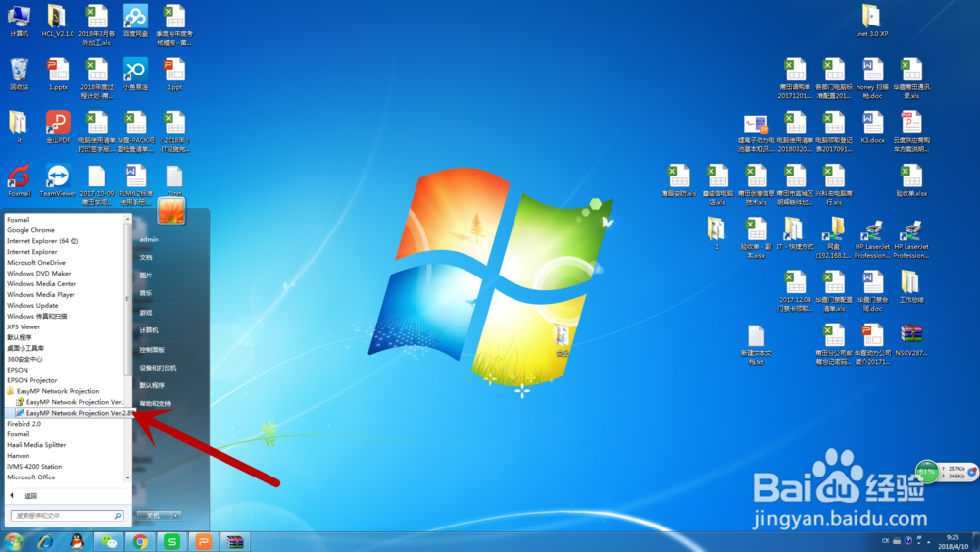Open the green WPS Spreadsheets taskbar icon
Viewport: 980px width, 552px height.
point(171,542)
